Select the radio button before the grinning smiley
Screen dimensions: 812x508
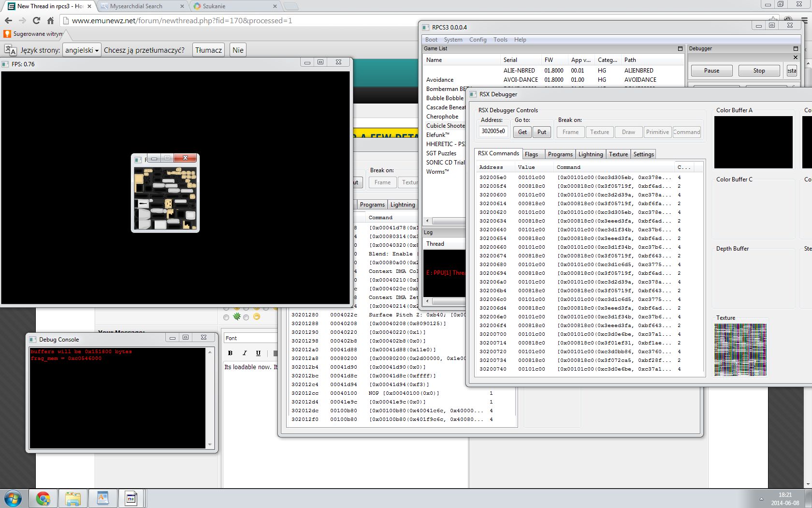click(246, 317)
